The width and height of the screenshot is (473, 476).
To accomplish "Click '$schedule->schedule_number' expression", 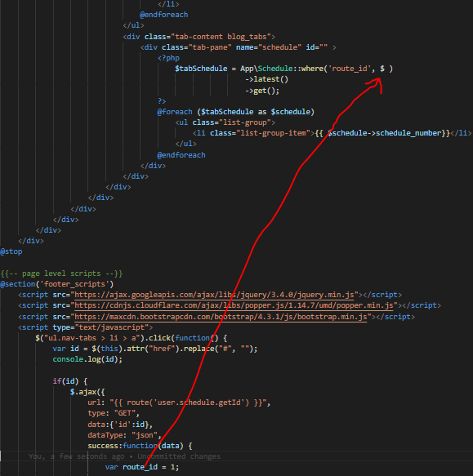I will 384,133.
